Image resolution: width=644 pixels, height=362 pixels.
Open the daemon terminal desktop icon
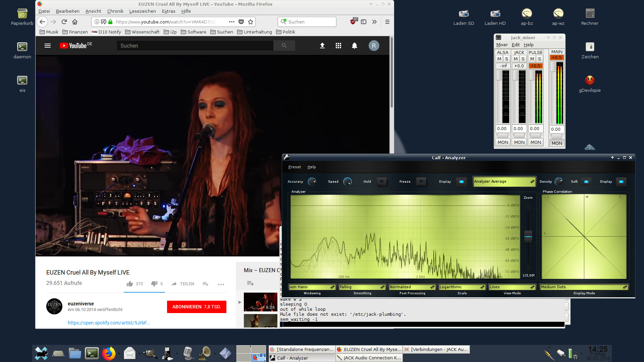[22, 50]
